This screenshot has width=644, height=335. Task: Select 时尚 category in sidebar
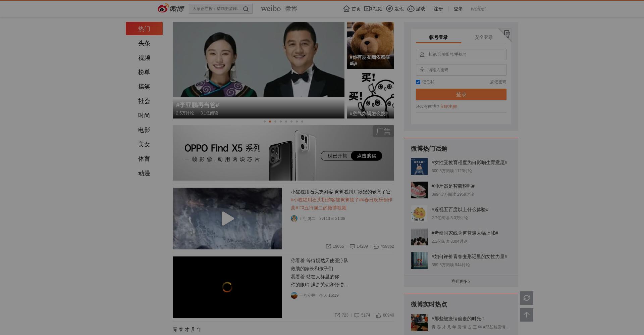point(144,115)
